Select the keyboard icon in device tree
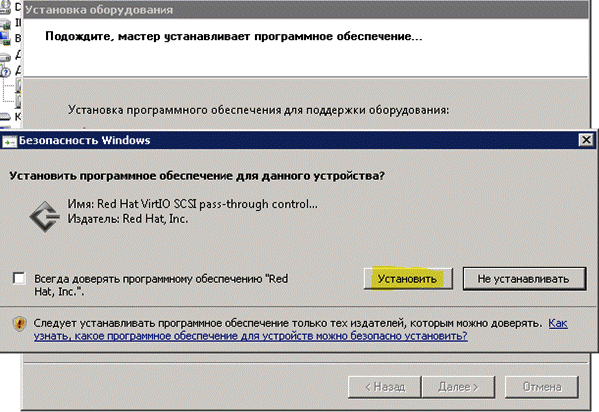Image resolution: width=599 pixels, height=412 pixels. tap(5, 116)
